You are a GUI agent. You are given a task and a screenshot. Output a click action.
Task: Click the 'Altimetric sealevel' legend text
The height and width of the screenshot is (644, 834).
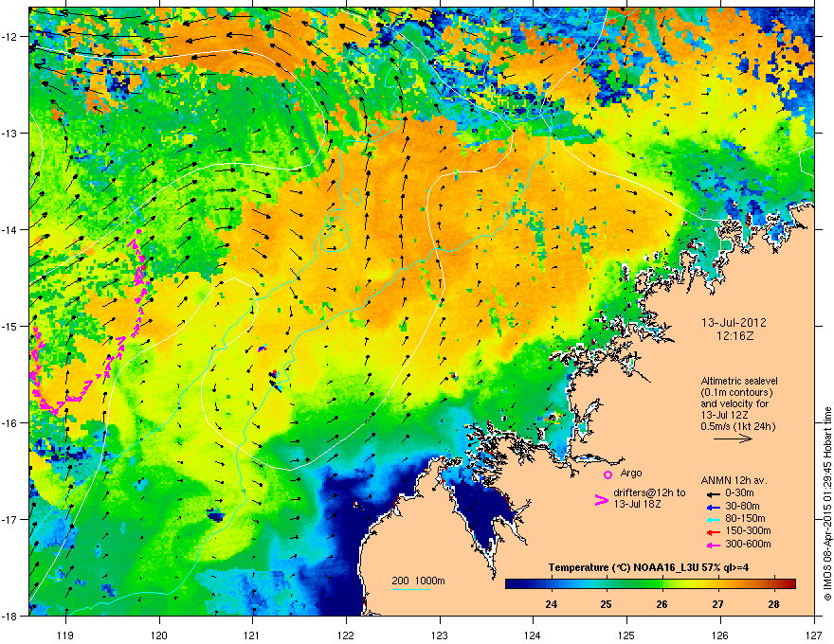coord(739,381)
